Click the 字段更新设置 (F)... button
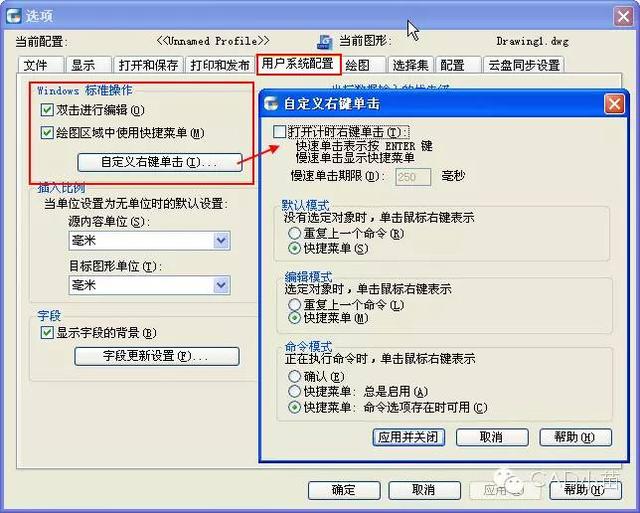This screenshot has height=513, width=640. pyautogui.click(x=157, y=356)
